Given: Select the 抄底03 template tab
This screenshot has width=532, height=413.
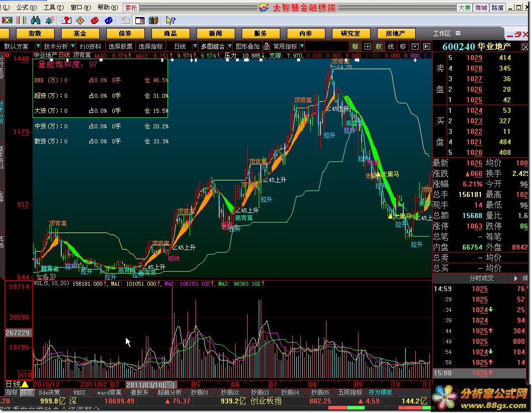Looking at the screenshot, I should (x=260, y=392).
